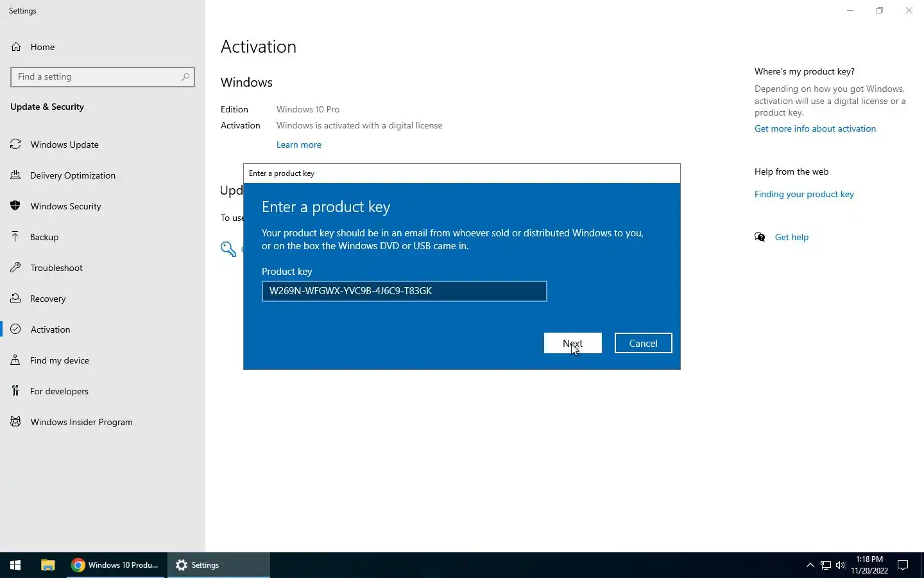
Task: Click the Troubleshoot wrench icon
Action: pyautogui.click(x=15, y=268)
